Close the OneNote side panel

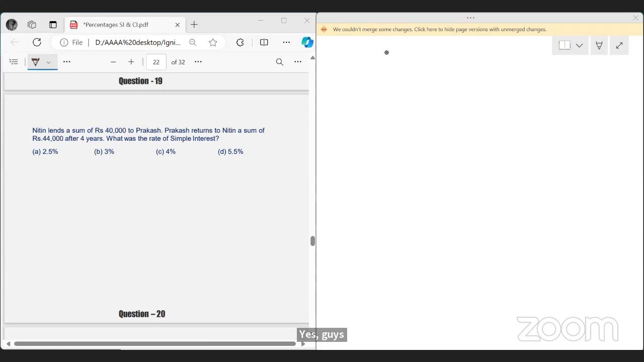[x=635, y=18]
